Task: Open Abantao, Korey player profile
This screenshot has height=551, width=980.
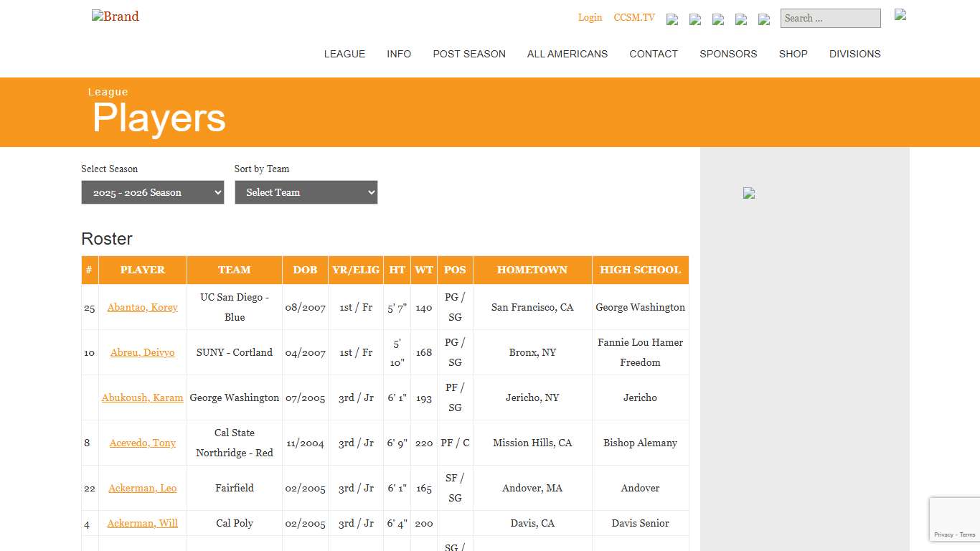Action: pyautogui.click(x=143, y=307)
